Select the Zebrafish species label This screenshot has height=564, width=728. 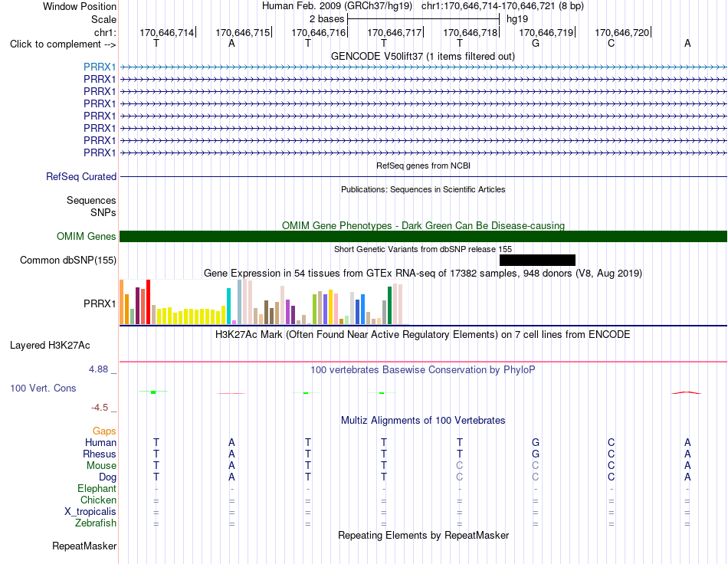click(96, 523)
